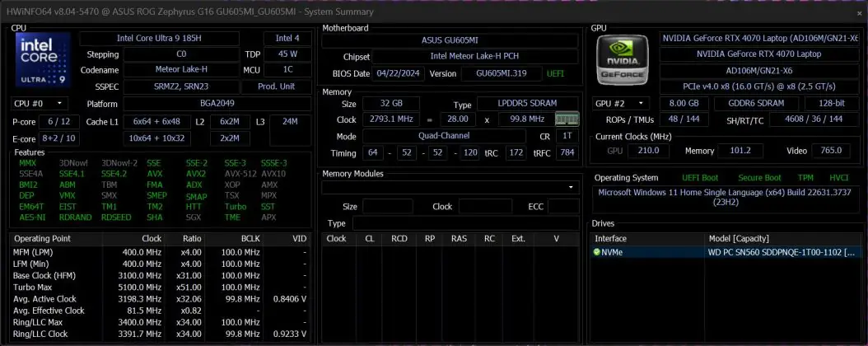Click the P-core count 6 / 12
Screen dimensions: 868x346
tap(58, 122)
